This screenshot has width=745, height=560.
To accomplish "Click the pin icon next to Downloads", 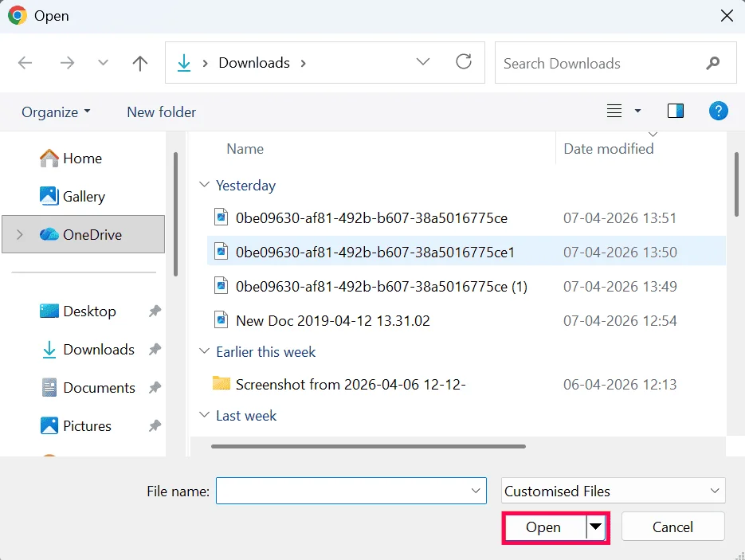I will [155, 350].
